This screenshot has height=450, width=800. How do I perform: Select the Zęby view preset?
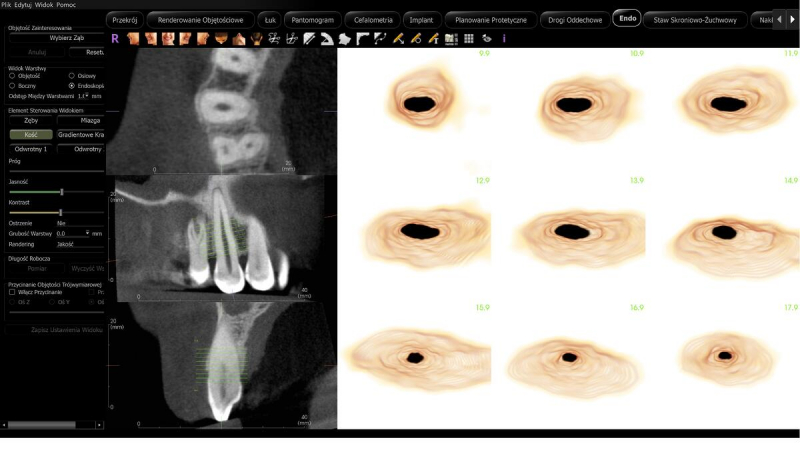pos(31,120)
